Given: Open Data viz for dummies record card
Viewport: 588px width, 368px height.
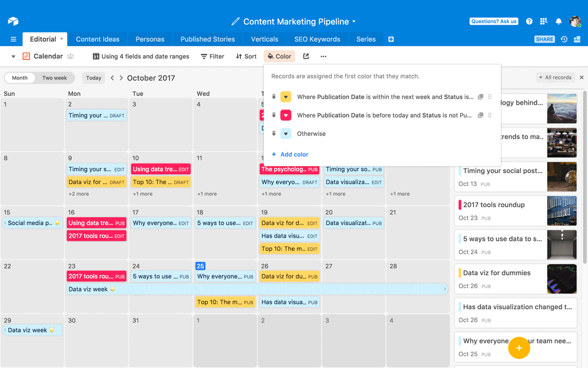Looking at the screenshot, I should [x=516, y=279].
